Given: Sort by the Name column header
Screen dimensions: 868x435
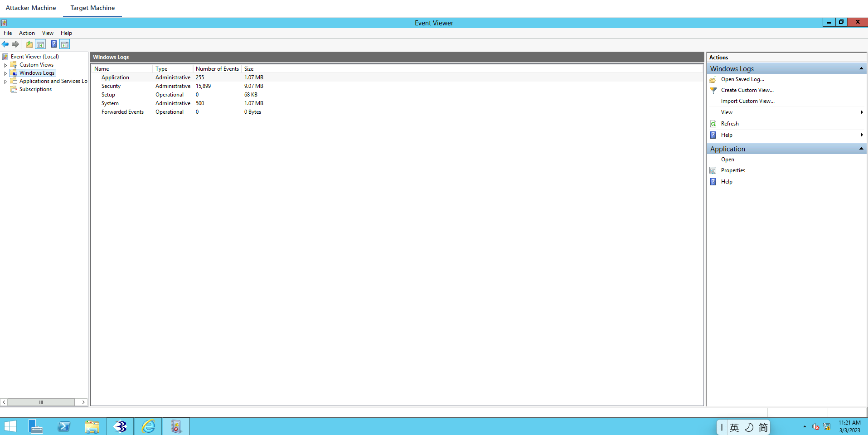Looking at the screenshot, I should pos(122,69).
